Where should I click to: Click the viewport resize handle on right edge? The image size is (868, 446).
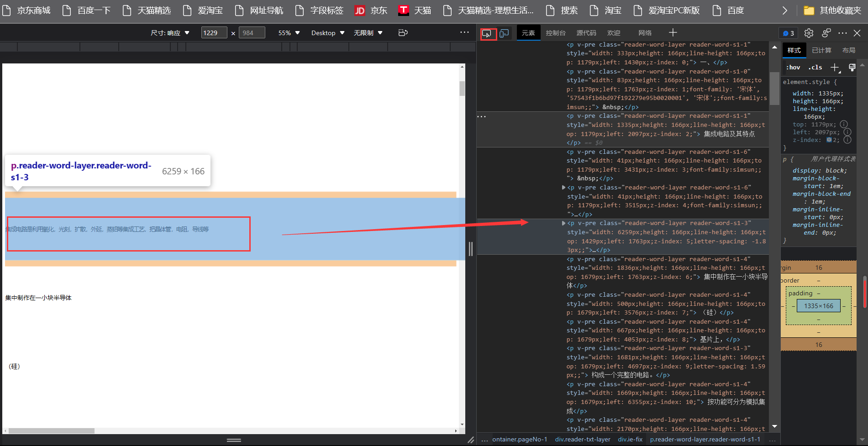(471, 249)
